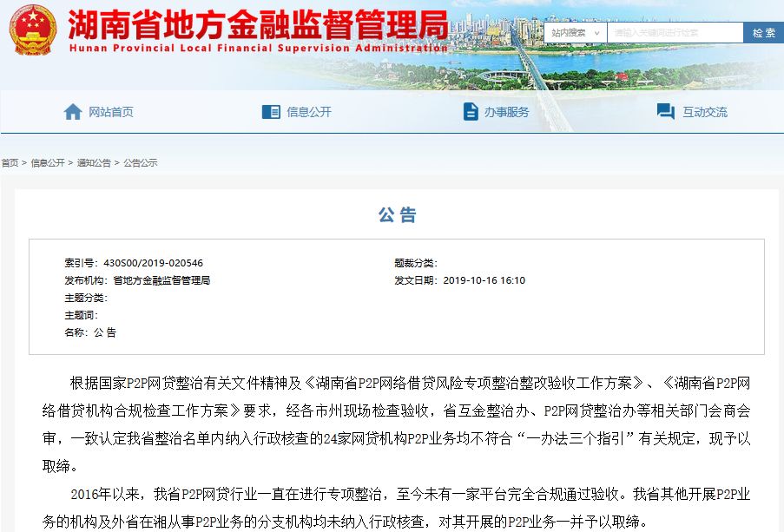
Task: Open the 网站首页 navigation item
Action: pyautogui.click(x=111, y=112)
